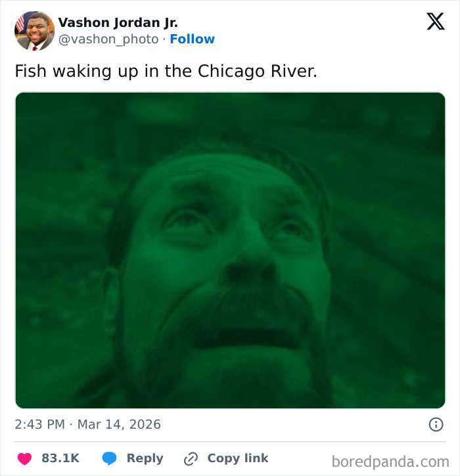This screenshot has width=460, height=476.
Task: Open the @vashon_photo handle link
Action: point(108,39)
